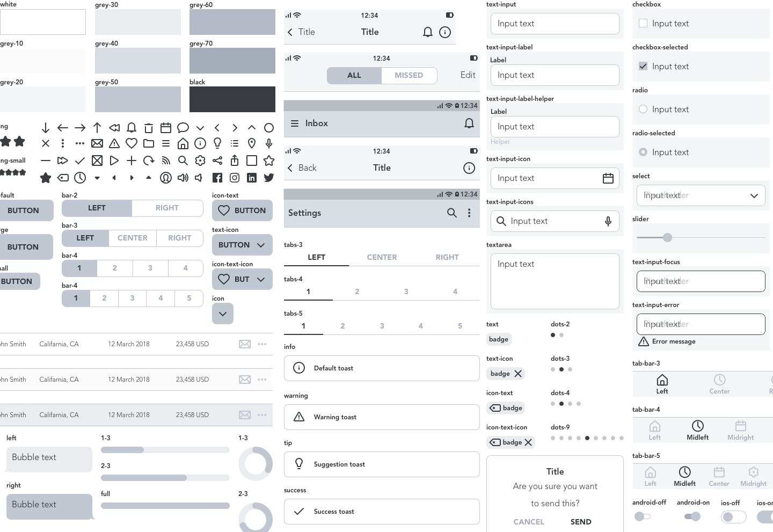Select the microphone icon in text-input-icons field
773x532 pixels.
608,221
